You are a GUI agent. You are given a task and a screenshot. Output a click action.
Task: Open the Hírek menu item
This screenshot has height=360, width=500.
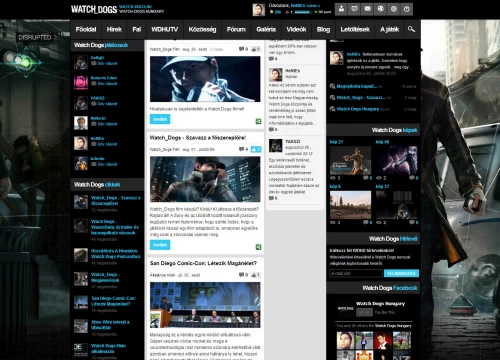114,29
